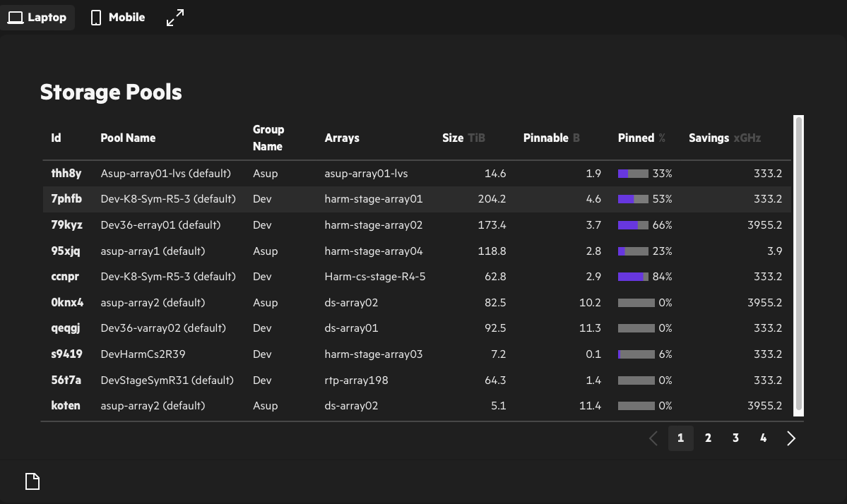This screenshot has width=847, height=504.
Task: Go to the next page arrow
Action: (x=790, y=438)
